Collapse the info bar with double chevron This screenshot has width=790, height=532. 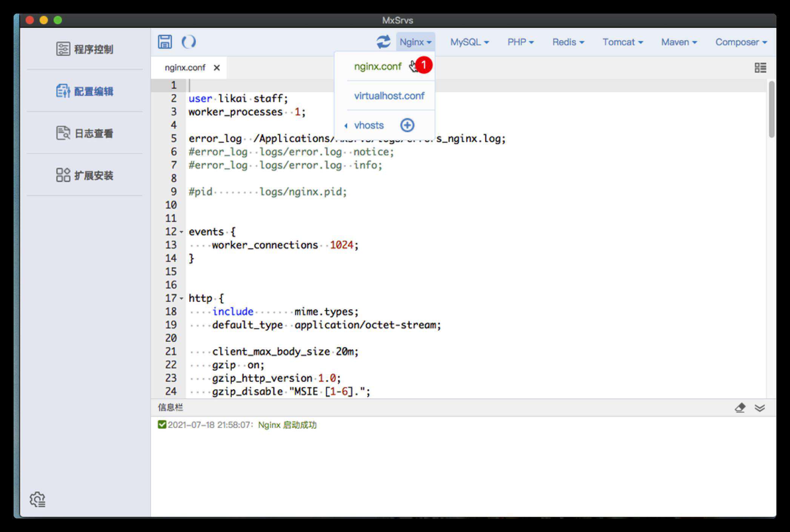tap(759, 407)
